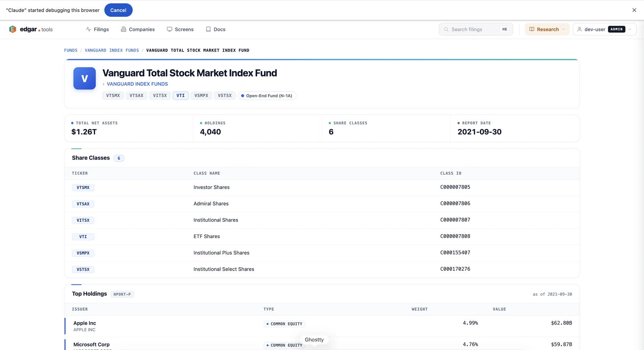Open the dev-user account menu
The width and height of the screenshot is (644, 350).
point(605,29)
